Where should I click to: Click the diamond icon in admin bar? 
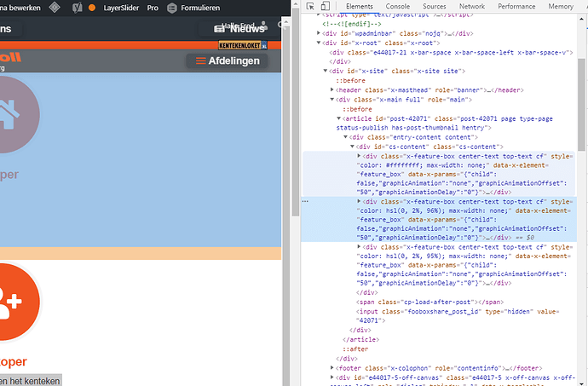[55, 7]
